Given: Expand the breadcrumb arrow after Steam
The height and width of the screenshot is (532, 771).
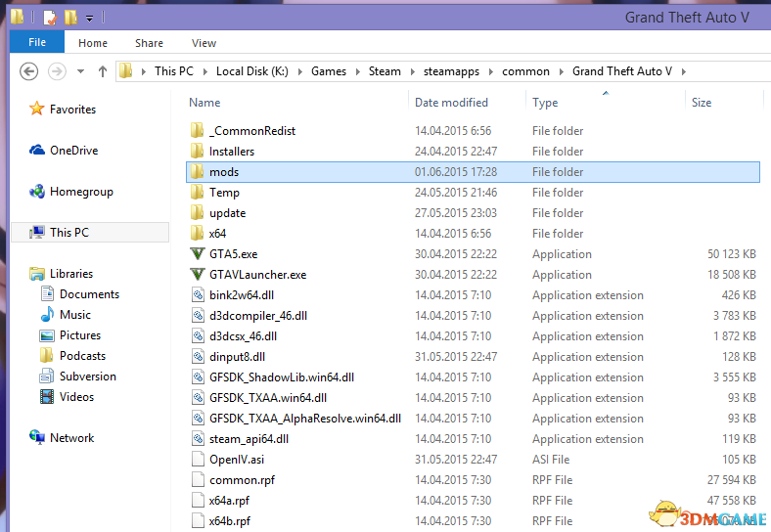Looking at the screenshot, I should point(413,71).
